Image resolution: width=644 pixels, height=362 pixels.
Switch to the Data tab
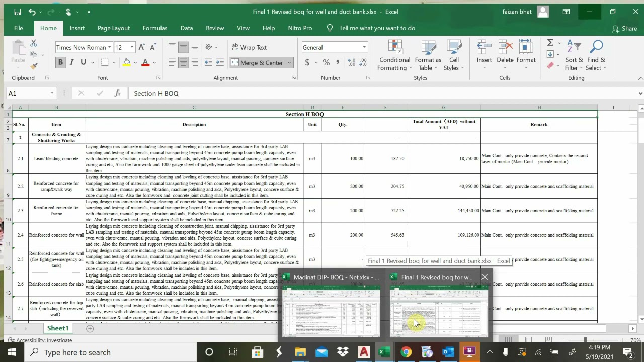pyautogui.click(x=187, y=28)
